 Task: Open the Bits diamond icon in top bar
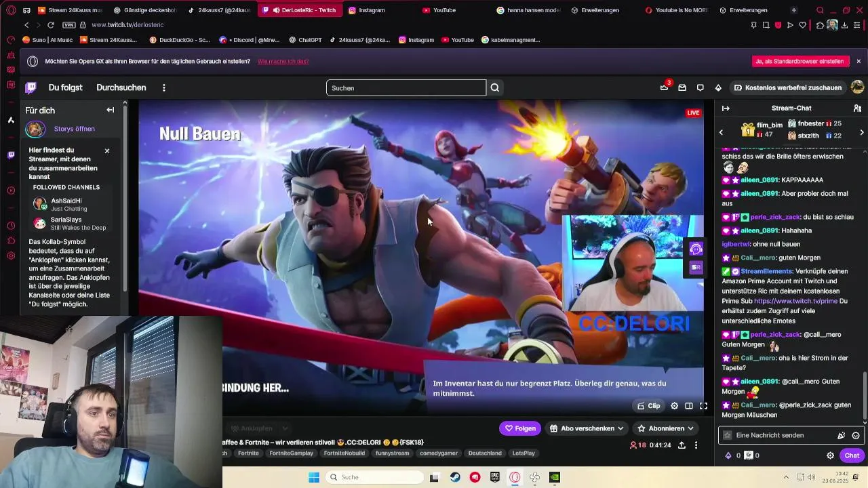(718, 87)
